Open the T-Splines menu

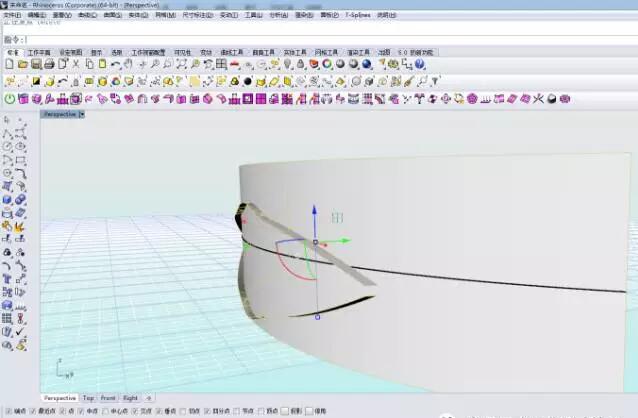pyautogui.click(x=358, y=15)
